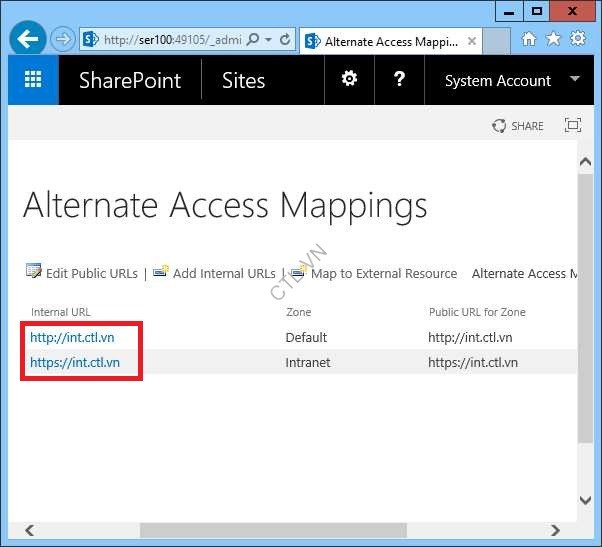Image resolution: width=602 pixels, height=547 pixels.
Task: Select the Alternate Access Mappings browser tab
Action: [390, 41]
